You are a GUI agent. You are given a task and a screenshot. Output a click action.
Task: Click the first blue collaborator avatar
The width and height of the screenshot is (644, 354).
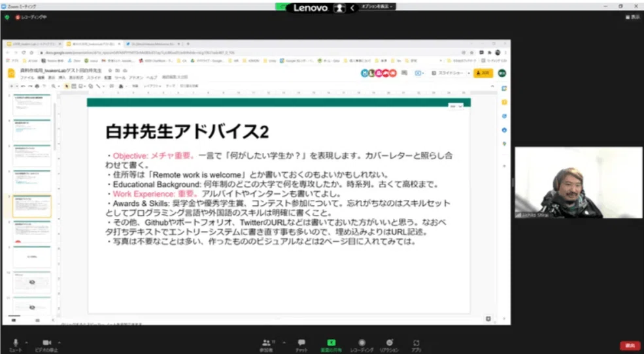pos(365,73)
